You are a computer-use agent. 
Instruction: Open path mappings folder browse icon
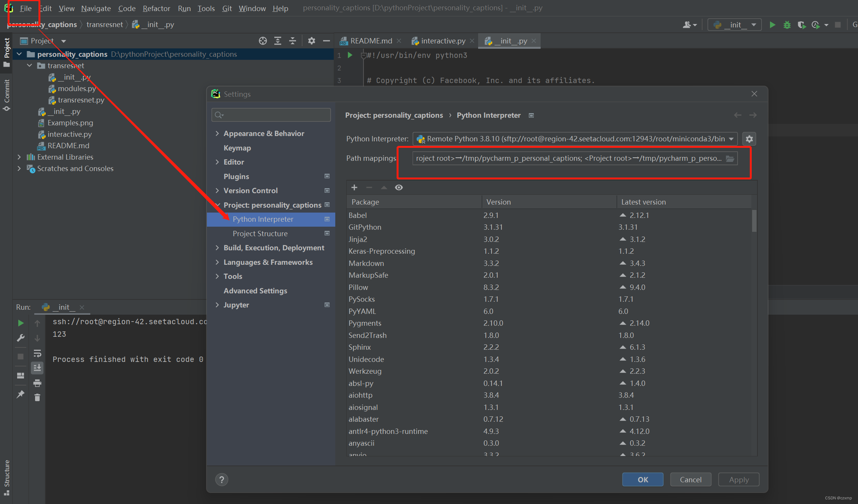coord(730,158)
